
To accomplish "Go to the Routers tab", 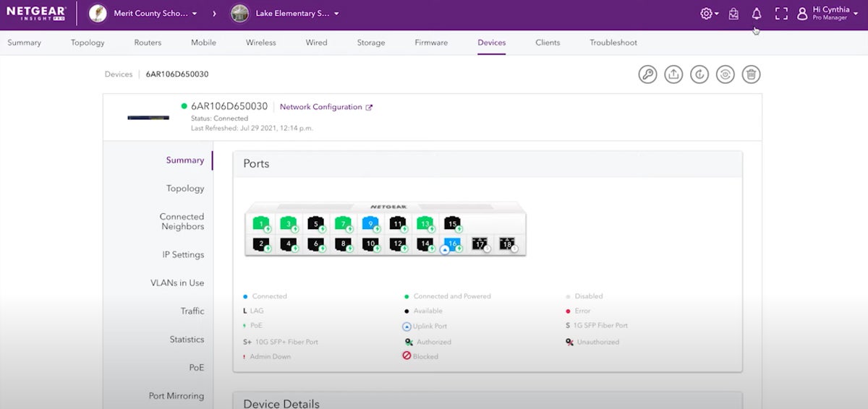I will [x=148, y=43].
